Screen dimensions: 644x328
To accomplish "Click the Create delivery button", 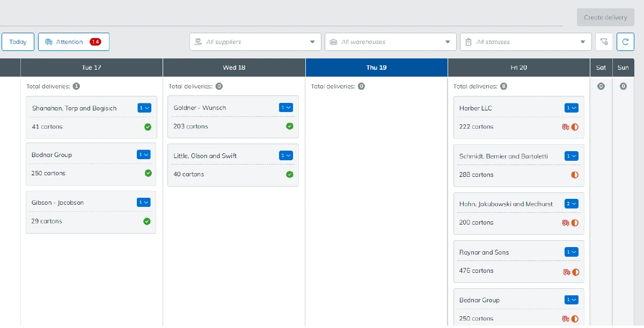I will [605, 17].
